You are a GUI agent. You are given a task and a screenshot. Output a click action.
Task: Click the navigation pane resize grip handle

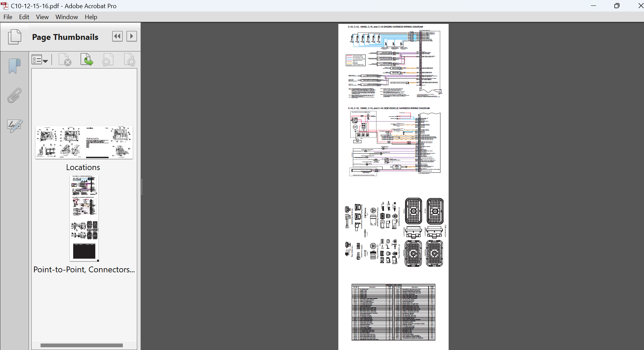(x=142, y=187)
